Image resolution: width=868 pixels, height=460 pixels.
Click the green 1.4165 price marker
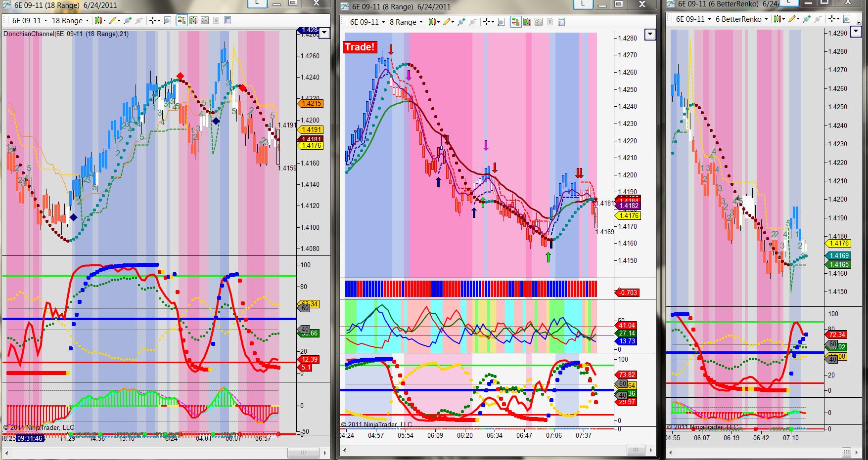point(838,265)
